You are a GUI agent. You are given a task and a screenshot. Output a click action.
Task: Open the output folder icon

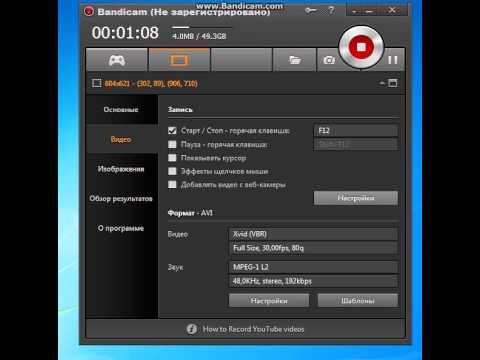pos(295,60)
